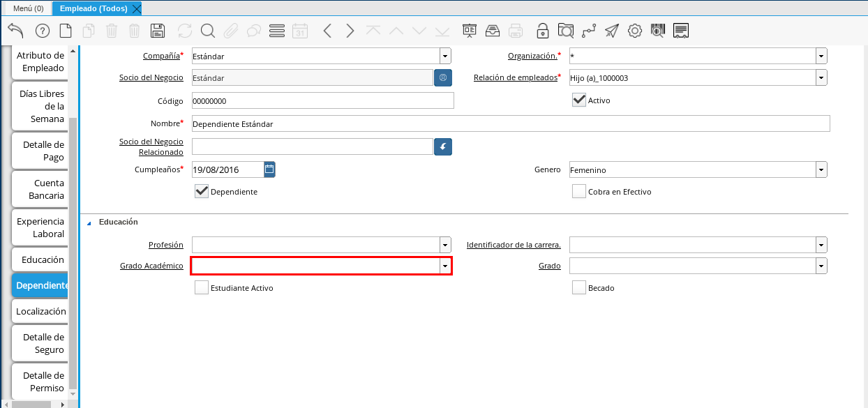This screenshot has width=868, height=408.
Task: Go to the next record arrow
Action: coord(350,31)
